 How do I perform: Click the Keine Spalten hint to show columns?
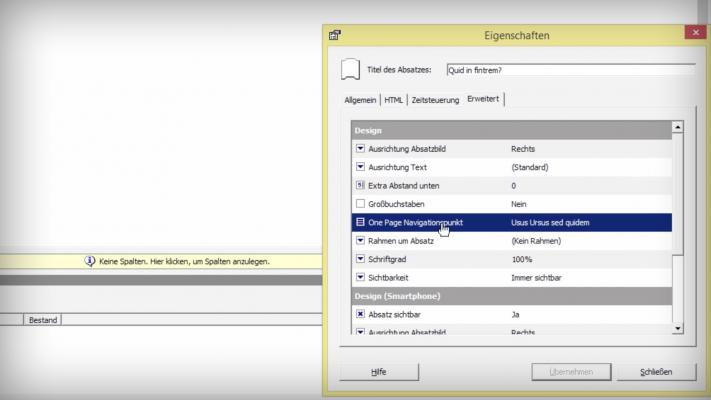click(x=184, y=261)
